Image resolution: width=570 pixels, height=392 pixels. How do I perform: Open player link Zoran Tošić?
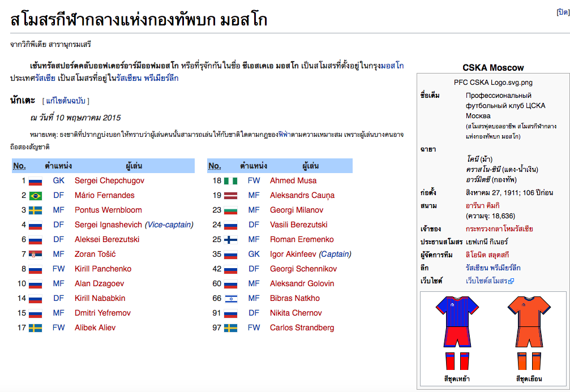click(x=95, y=254)
